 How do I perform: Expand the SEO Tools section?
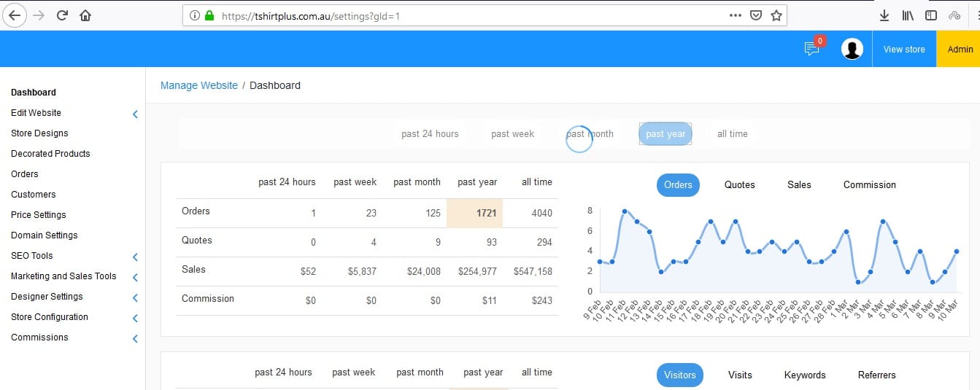point(135,257)
